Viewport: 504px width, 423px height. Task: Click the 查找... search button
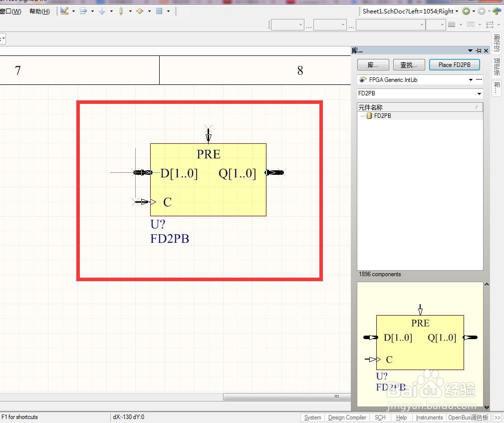coord(409,65)
